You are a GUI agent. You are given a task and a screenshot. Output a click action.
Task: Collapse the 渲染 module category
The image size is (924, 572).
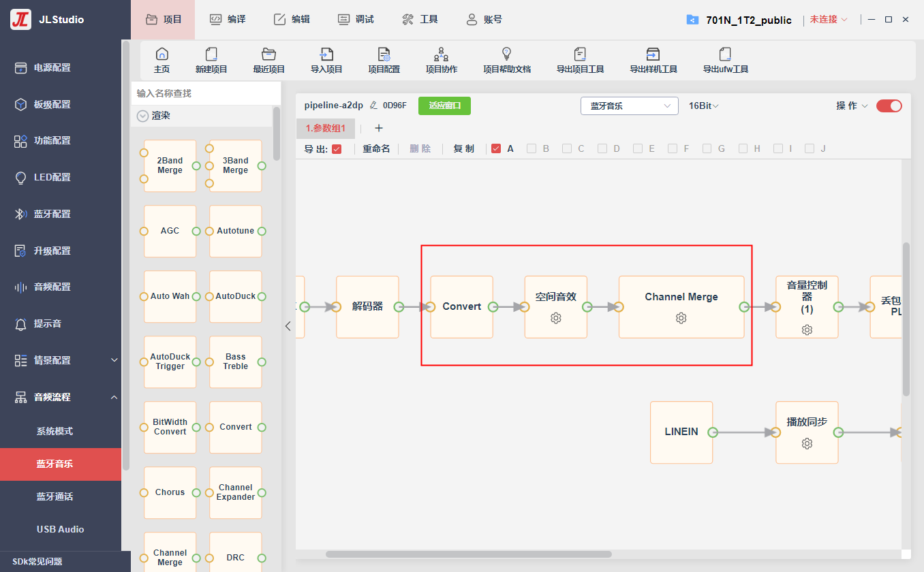(x=142, y=116)
